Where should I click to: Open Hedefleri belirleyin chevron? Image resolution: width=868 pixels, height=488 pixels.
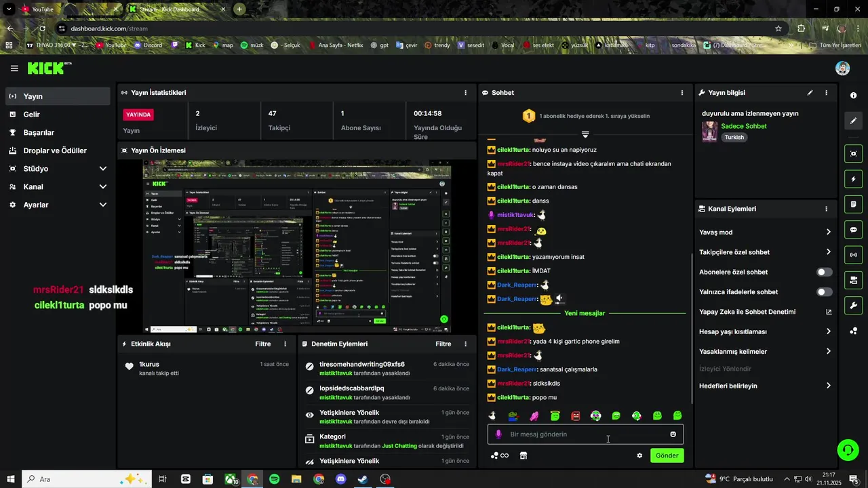[x=828, y=386]
